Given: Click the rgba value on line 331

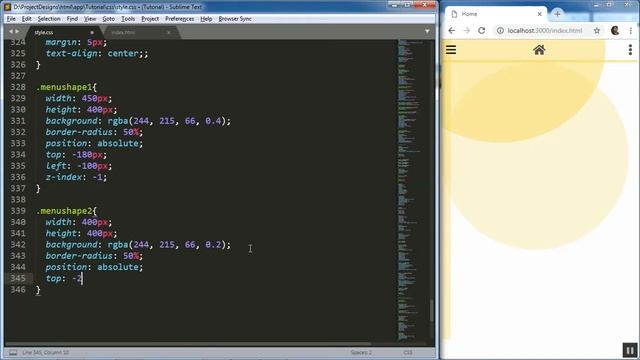Looking at the screenshot, I should tap(169, 121).
